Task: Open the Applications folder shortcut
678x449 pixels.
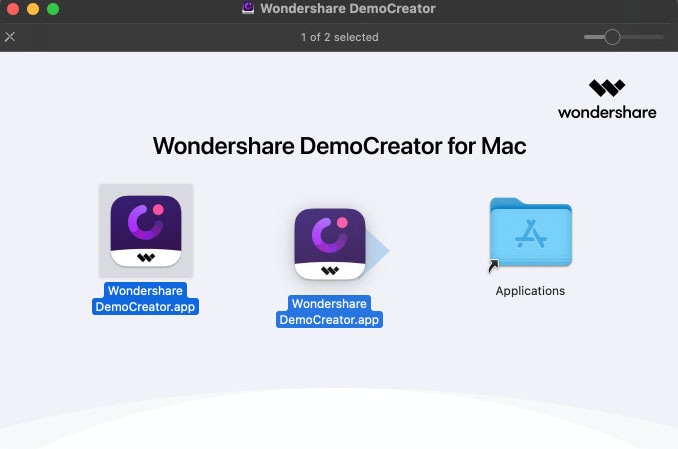Action: pos(531,232)
